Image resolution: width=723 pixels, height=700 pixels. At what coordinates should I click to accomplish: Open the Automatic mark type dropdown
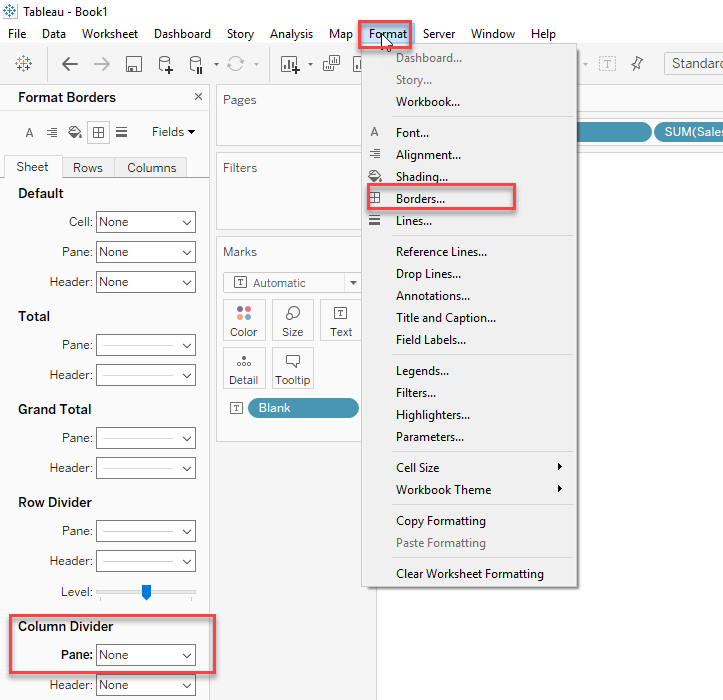(x=291, y=283)
